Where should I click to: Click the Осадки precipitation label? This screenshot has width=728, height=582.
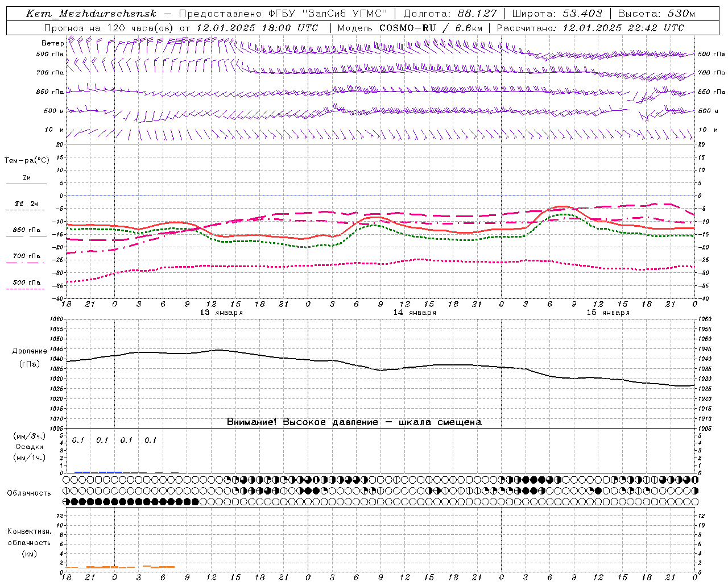tap(30, 447)
